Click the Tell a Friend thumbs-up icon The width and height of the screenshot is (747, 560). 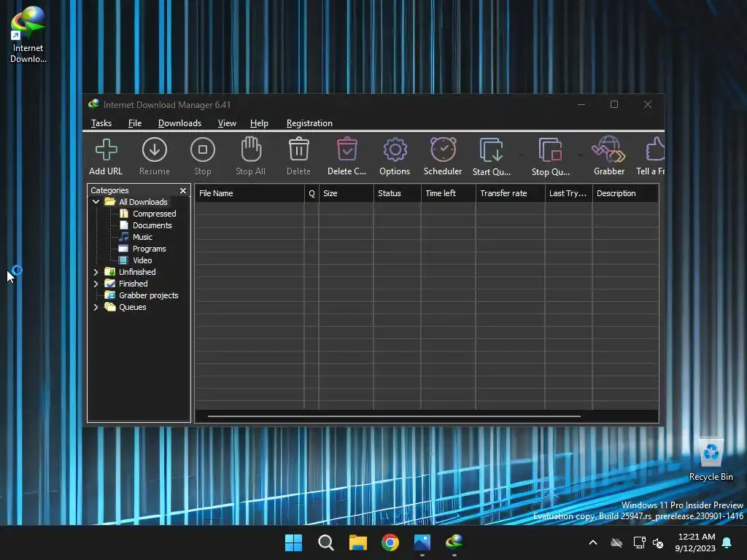coord(654,150)
